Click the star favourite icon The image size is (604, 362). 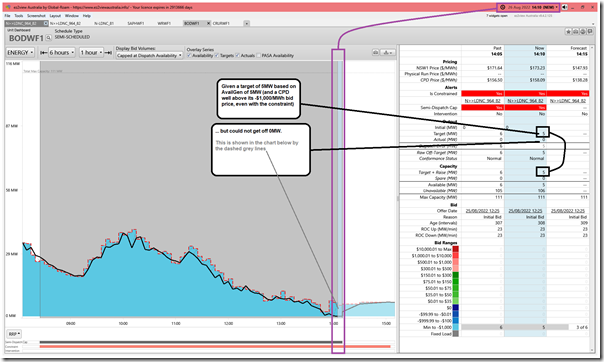568,32
